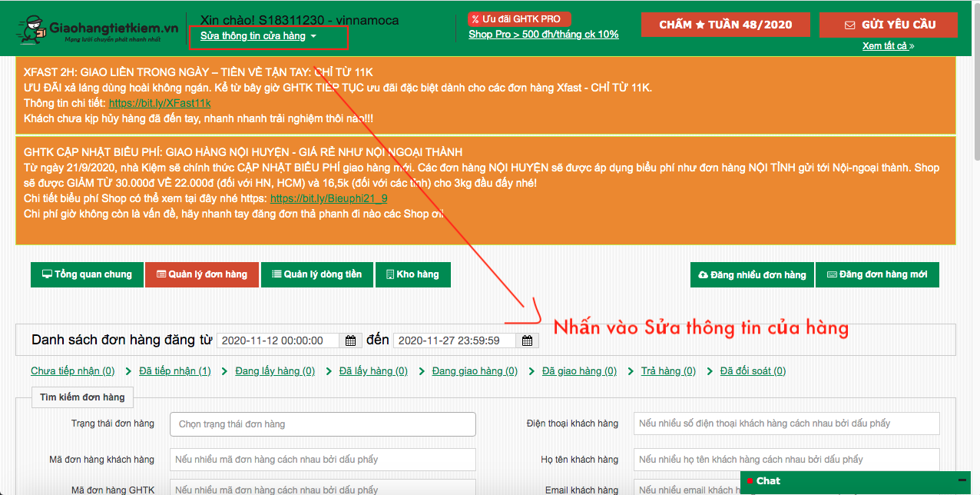Click the GỬI YÊU CẦU button

(889, 25)
